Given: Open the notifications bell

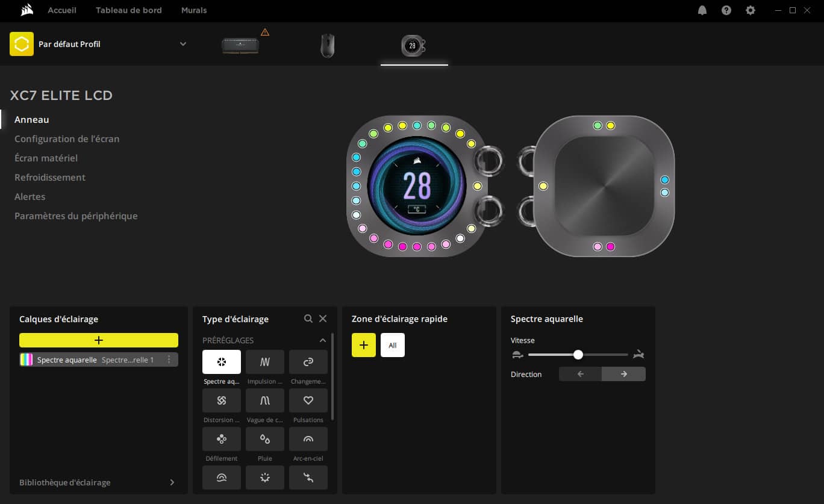Looking at the screenshot, I should [x=702, y=10].
